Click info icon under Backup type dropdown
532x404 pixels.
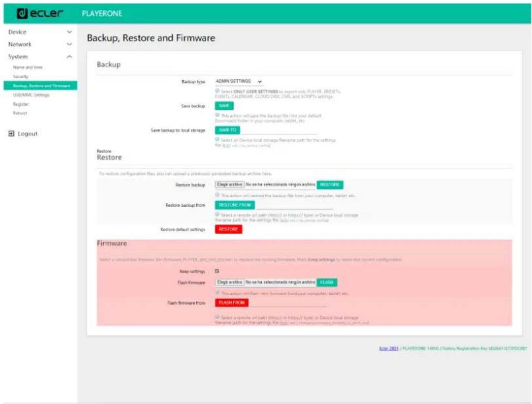point(218,91)
